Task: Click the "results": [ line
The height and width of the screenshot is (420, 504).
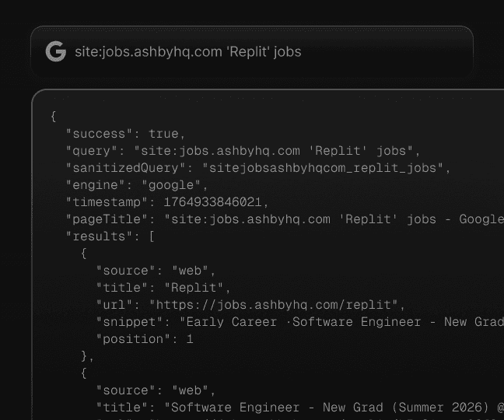Action: [x=110, y=236]
